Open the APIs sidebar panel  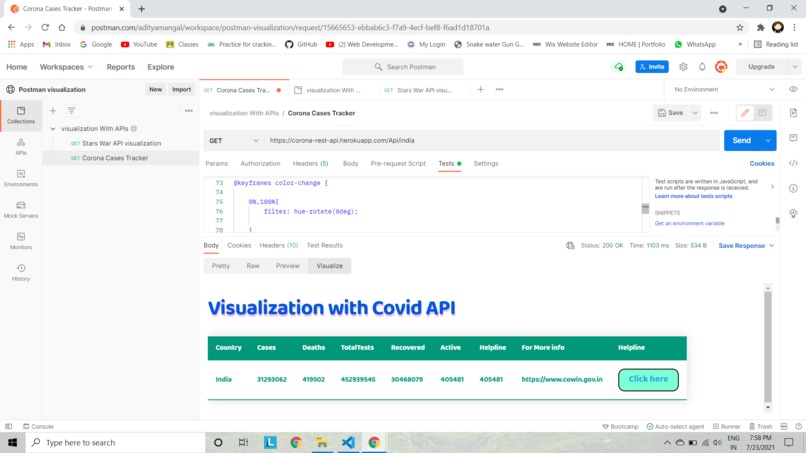tap(21, 147)
